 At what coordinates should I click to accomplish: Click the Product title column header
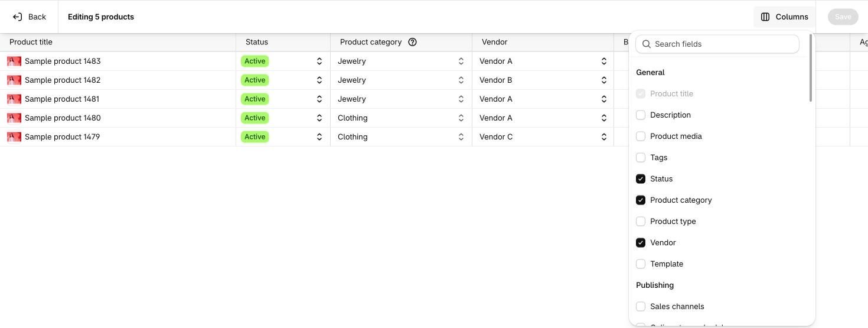pyautogui.click(x=118, y=42)
